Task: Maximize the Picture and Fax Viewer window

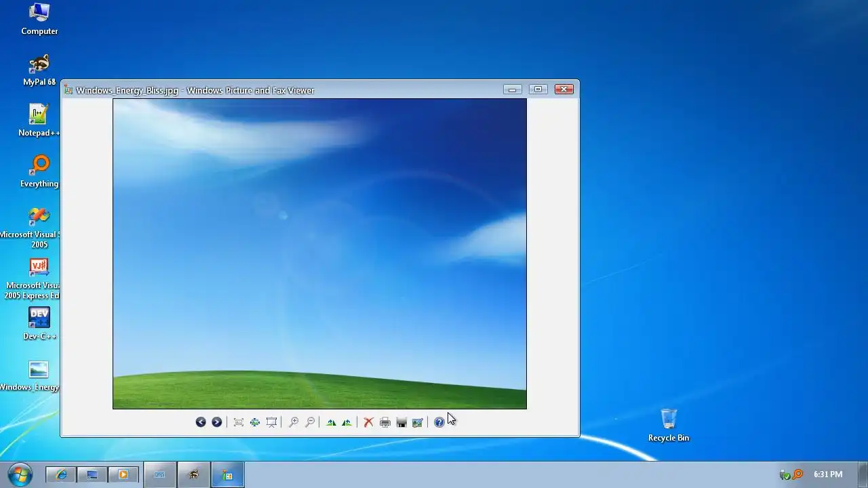Action: click(x=538, y=89)
